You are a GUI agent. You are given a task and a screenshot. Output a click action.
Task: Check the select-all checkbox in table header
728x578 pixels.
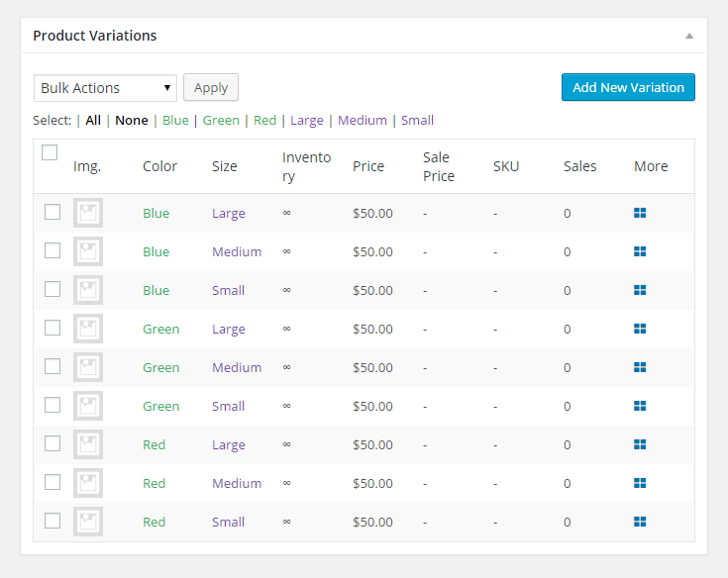point(51,152)
